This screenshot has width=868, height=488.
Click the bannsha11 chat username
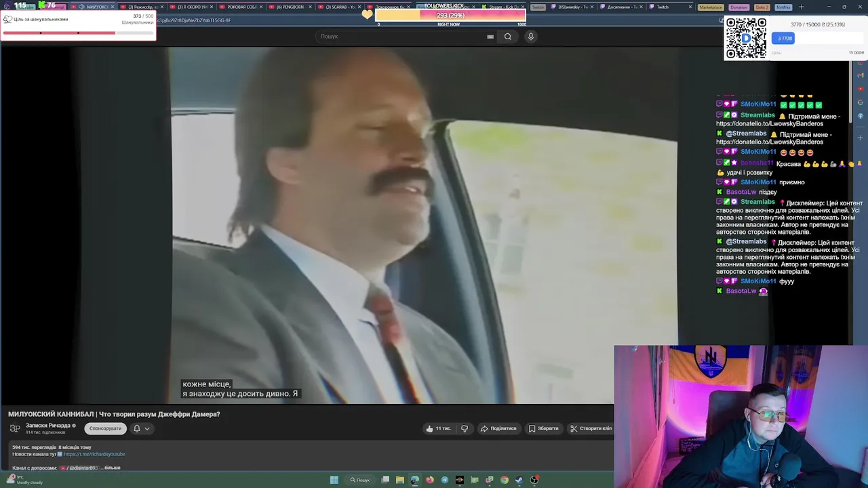point(757,163)
